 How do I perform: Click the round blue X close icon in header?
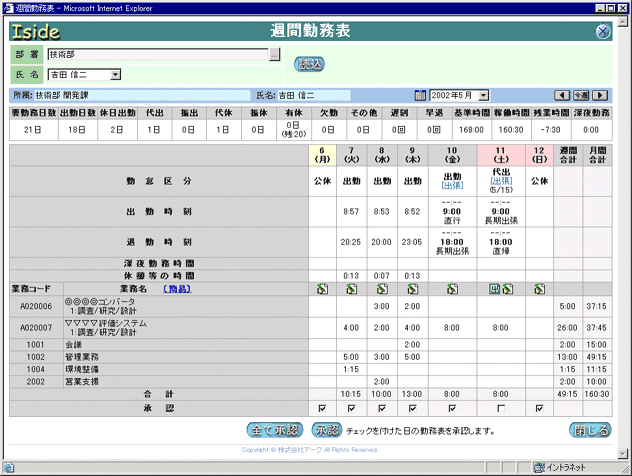pyautogui.click(x=602, y=31)
